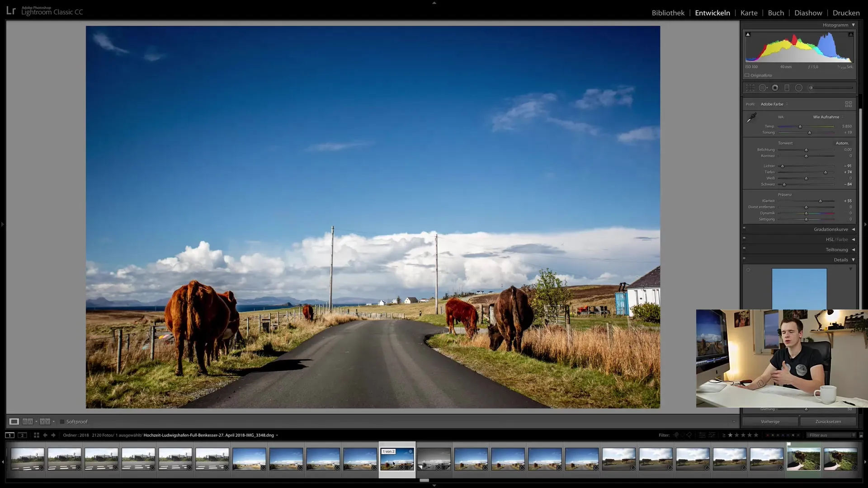The image size is (868, 488).
Task: Click the rating comparison operator symbol
Action: click(x=724, y=435)
